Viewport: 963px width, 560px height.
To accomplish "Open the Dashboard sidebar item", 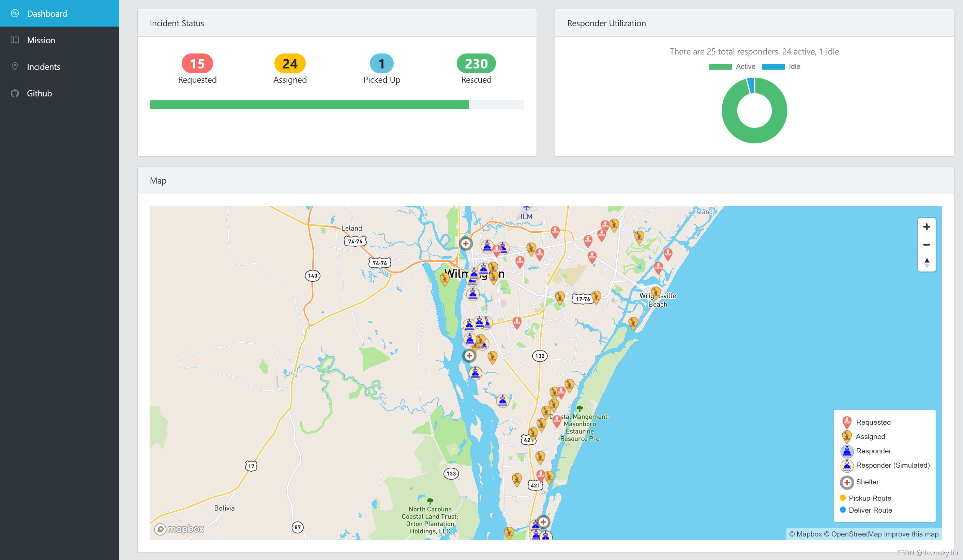I will pyautogui.click(x=60, y=13).
